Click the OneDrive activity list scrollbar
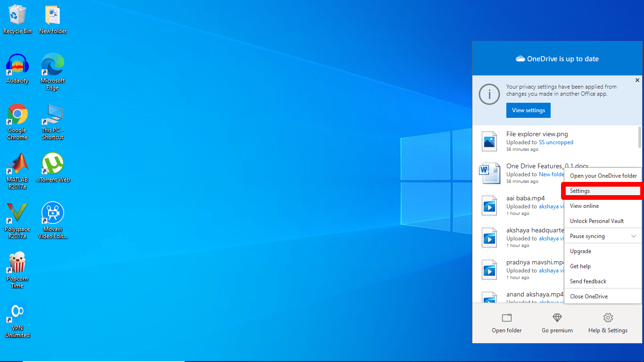 pos(639,137)
